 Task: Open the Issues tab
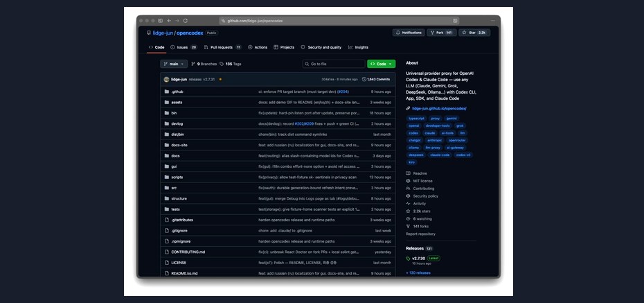coord(184,47)
